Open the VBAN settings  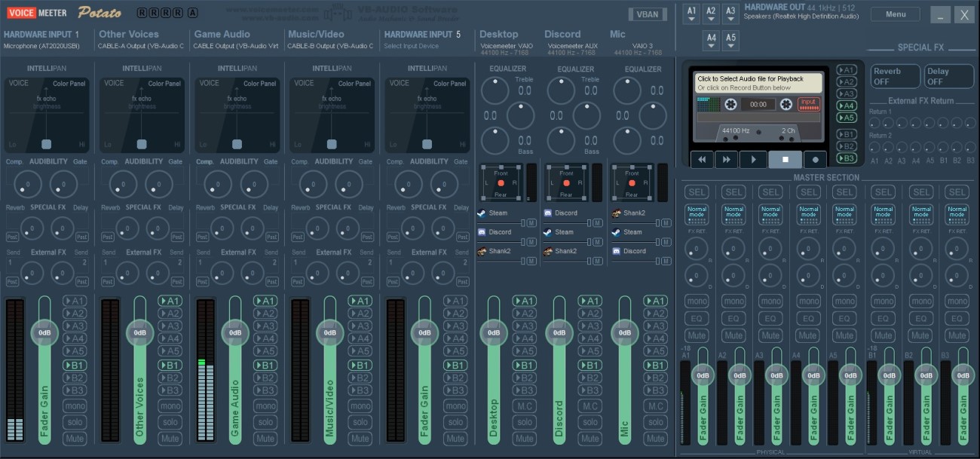(647, 14)
